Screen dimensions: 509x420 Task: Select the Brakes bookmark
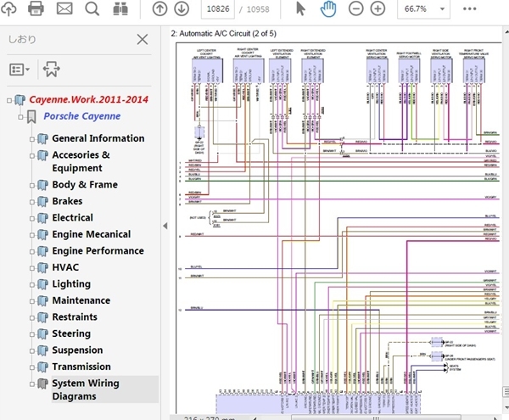[67, 201]
